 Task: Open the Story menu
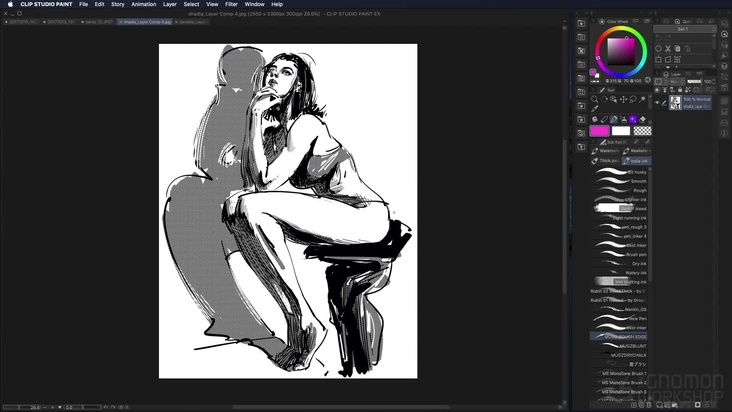118,4
